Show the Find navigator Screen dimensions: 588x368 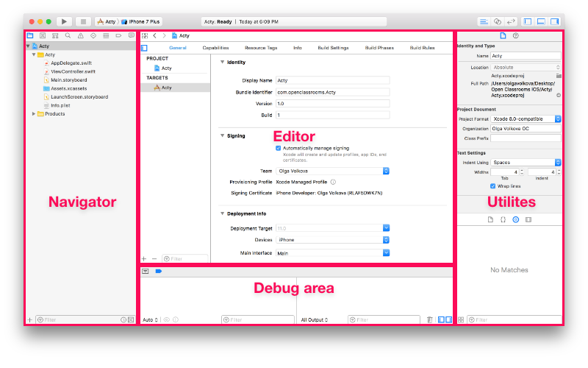[68, 35]
